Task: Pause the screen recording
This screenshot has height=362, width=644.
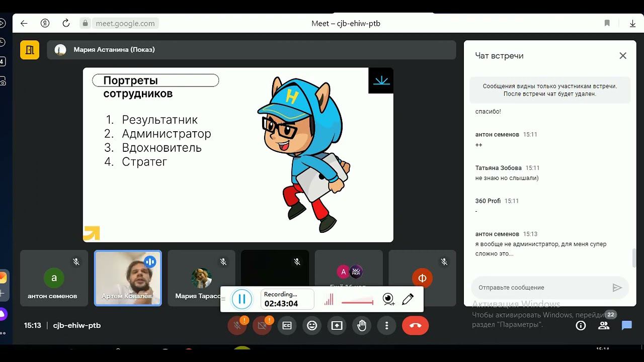Action: point(242,299)
